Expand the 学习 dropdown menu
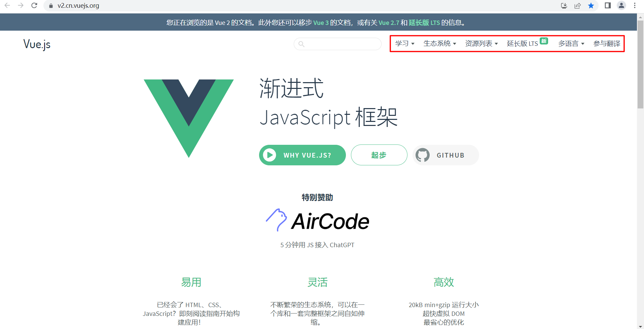The width and height of the screenshot is (644, 329). tap(405, 43)
